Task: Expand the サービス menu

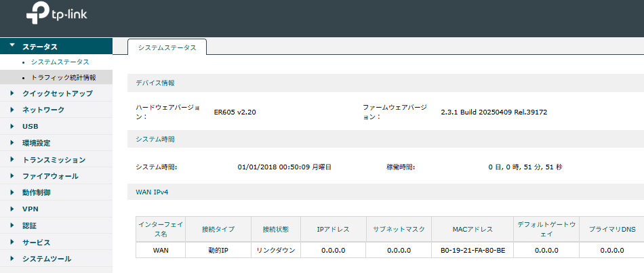Action: point(56,243)
